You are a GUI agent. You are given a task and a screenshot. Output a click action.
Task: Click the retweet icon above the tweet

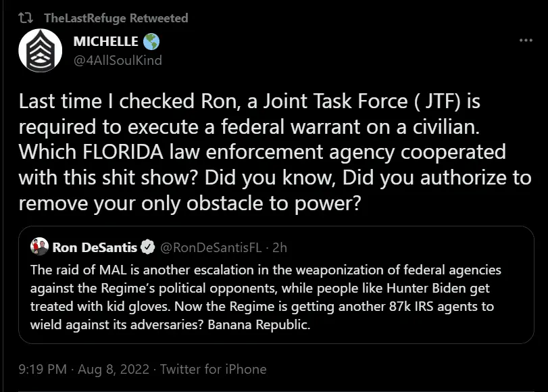tap(27, 18)
